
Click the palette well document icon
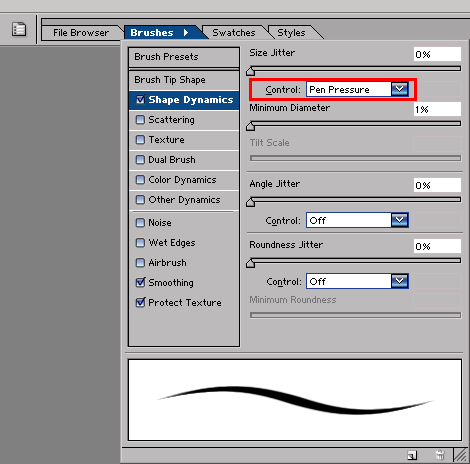19,29
